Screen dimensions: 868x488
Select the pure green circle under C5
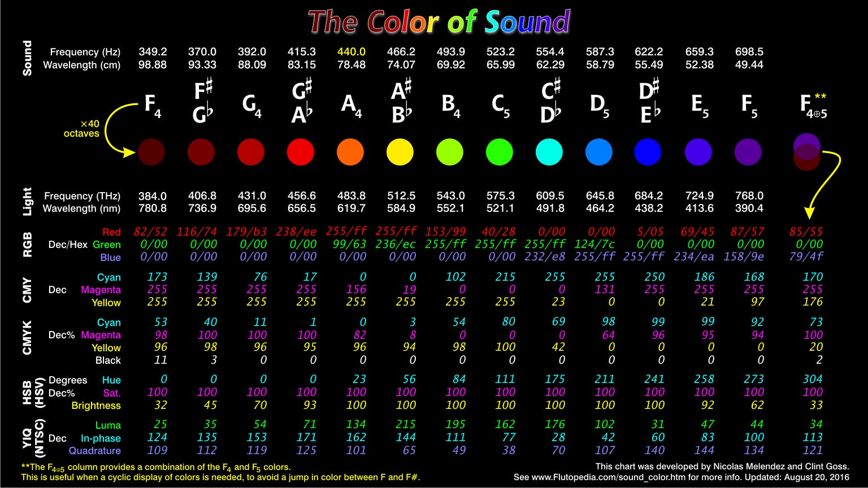500,152
